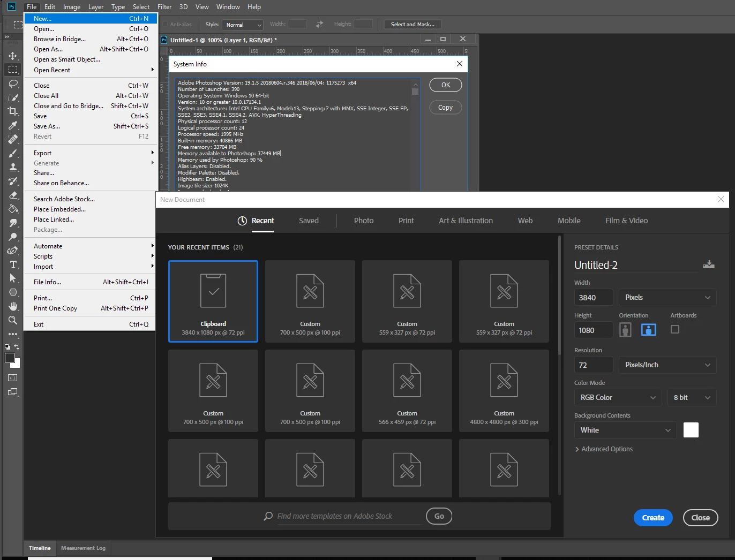Select the Smudge tool
Image resolution: width=735 pixels, height=560 pixels.
13,223
